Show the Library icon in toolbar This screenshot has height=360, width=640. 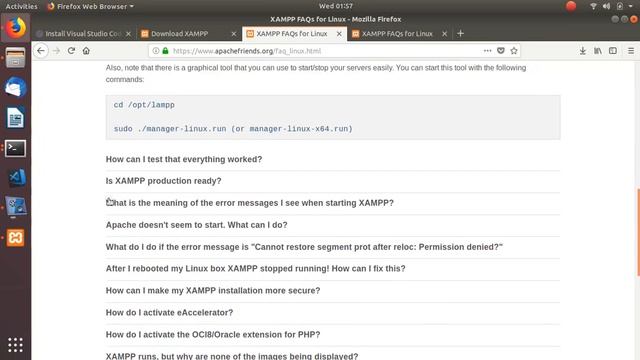(598, 51)
